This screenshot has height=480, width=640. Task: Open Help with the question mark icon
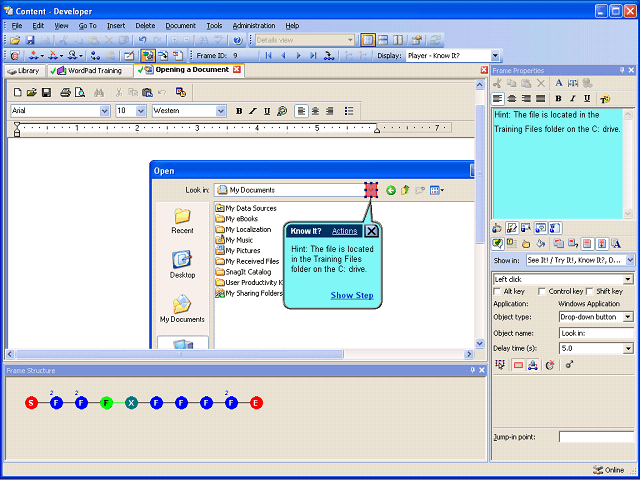point(238,40)
